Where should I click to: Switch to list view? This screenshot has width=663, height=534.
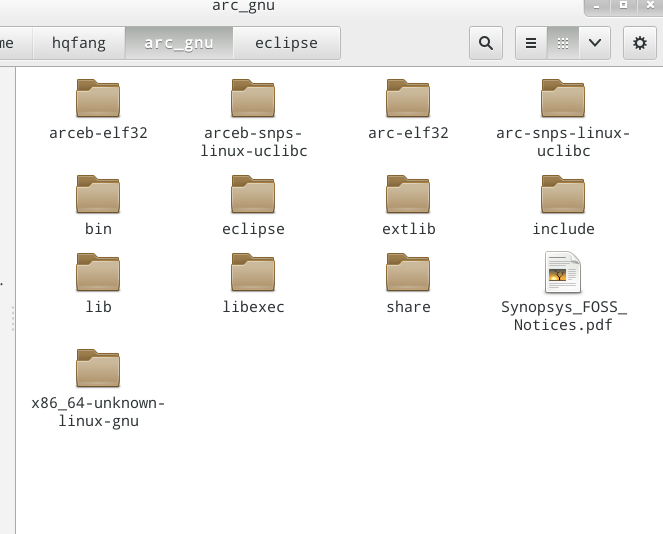pos(531,43)
